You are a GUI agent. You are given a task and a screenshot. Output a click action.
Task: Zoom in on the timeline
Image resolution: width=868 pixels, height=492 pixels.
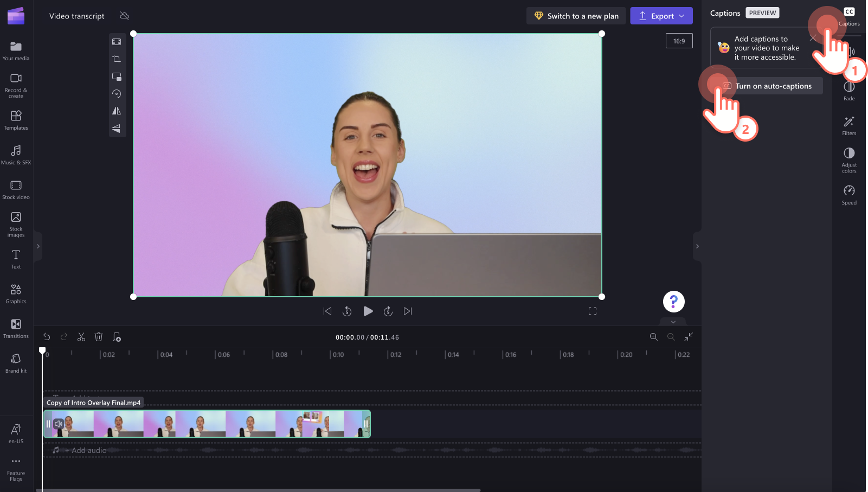(x=653, y=337)
